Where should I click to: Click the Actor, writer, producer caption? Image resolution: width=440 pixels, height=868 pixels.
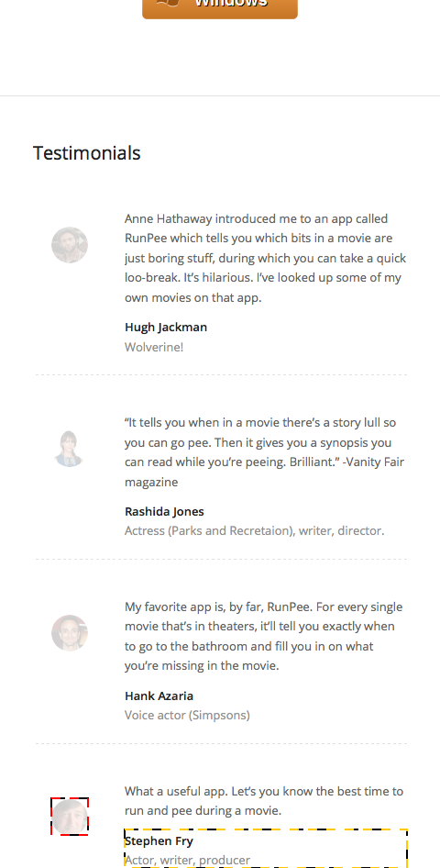[187, 861]
